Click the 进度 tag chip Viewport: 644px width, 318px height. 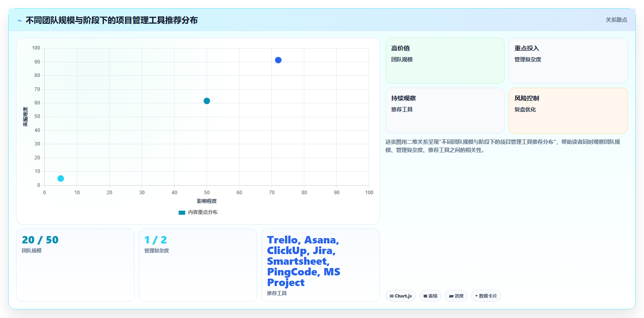(x=456, y=296)
